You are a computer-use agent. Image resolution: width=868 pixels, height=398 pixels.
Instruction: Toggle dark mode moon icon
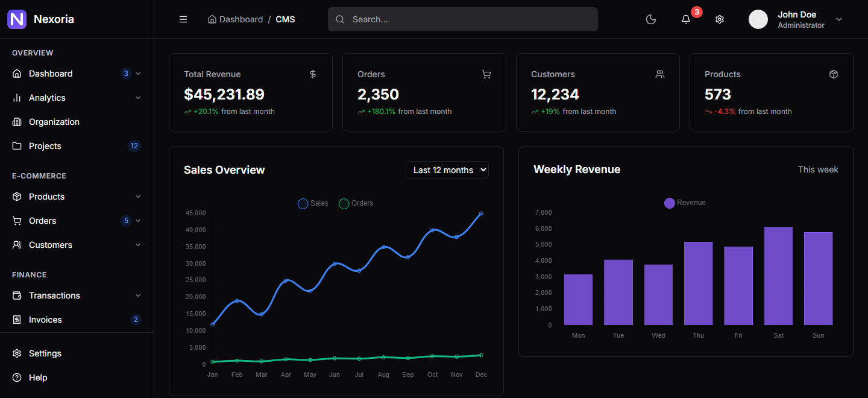pos(651,19)
